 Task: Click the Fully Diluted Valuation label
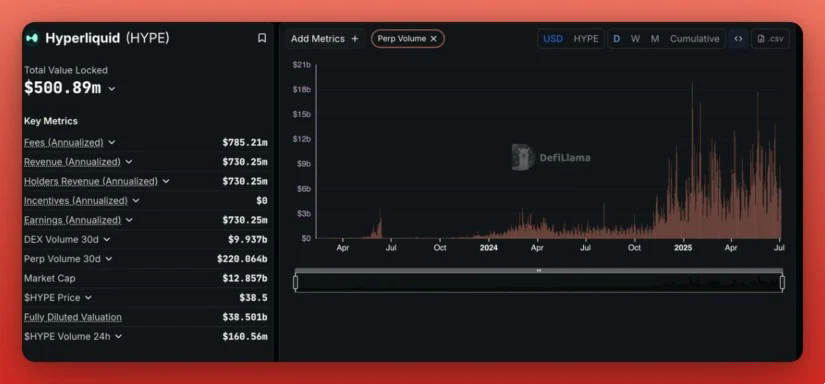pyautogui.click(x=73, y=317)
